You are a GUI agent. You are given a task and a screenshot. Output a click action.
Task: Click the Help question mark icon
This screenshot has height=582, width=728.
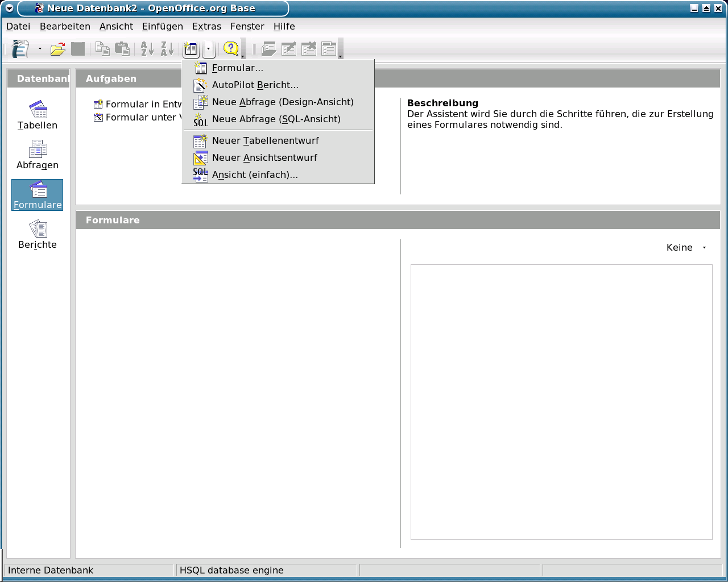(x=231, y=49)
